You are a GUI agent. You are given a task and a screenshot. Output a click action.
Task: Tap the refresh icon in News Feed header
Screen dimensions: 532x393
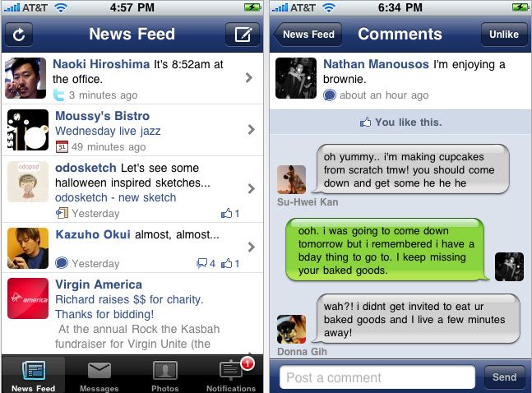coord(19,35)
